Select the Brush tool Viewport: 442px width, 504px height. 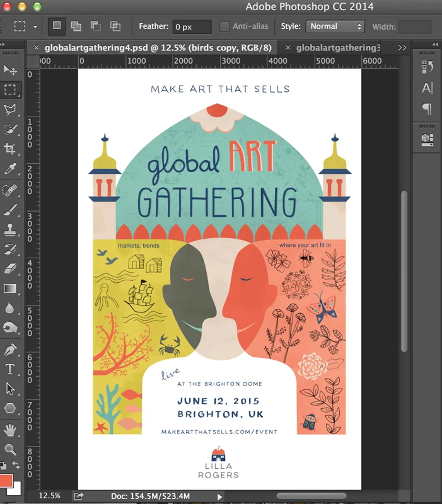(10, 210)
